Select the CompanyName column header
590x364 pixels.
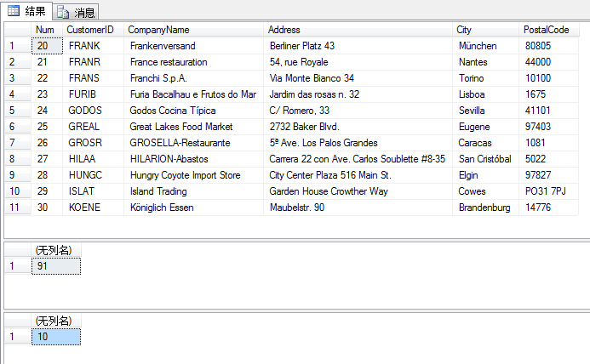193,30
